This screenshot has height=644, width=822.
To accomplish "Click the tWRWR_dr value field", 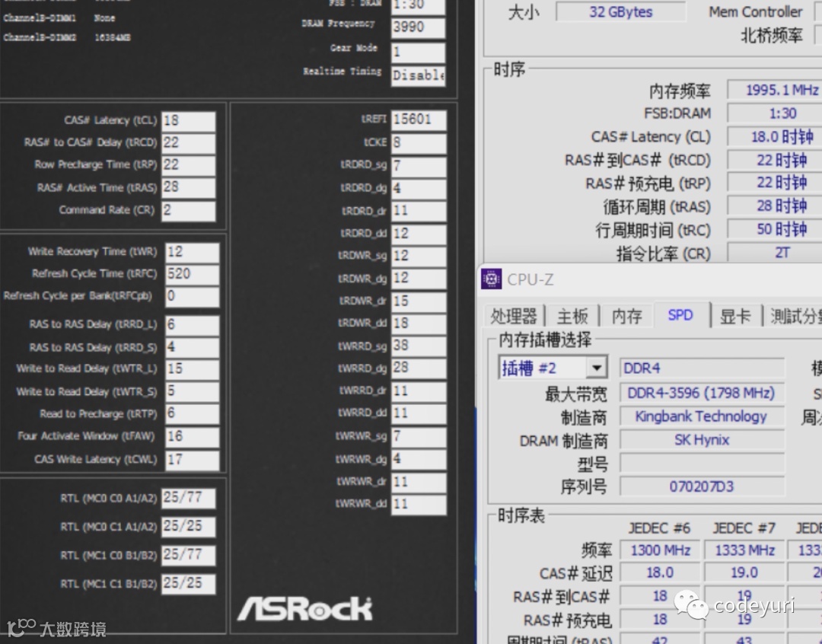I will coord(419,483).
